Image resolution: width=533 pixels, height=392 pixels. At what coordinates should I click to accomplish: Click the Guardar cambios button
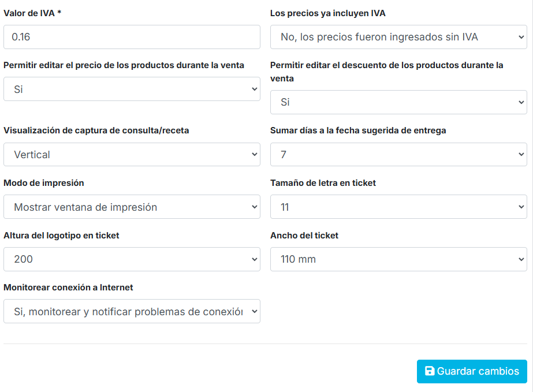472,371
